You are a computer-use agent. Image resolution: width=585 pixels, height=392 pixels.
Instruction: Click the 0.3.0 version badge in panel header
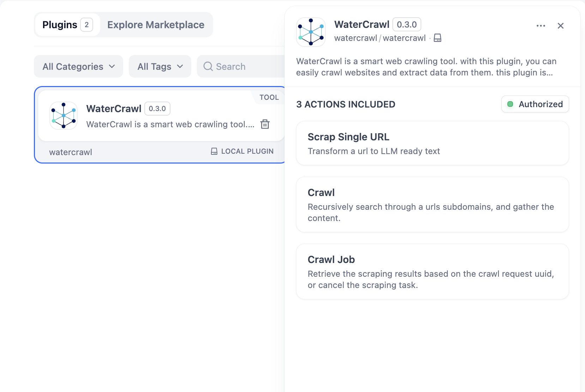pos(406,25)
